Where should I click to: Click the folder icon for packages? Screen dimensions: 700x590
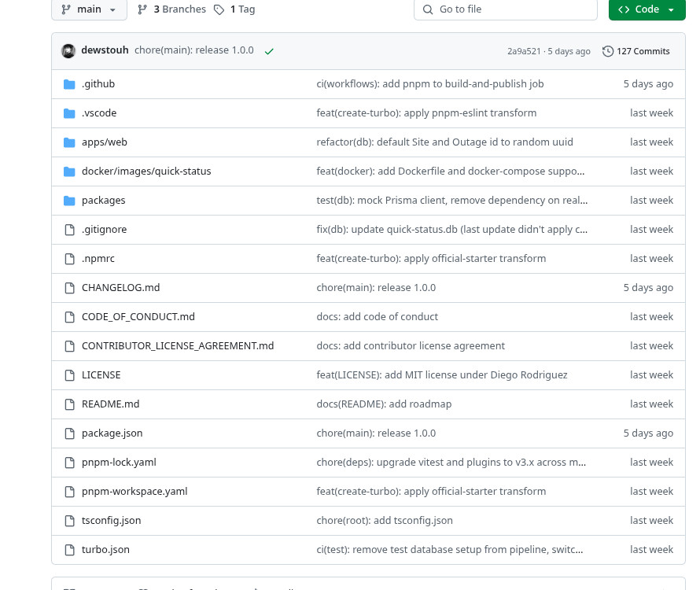(69, 201)
